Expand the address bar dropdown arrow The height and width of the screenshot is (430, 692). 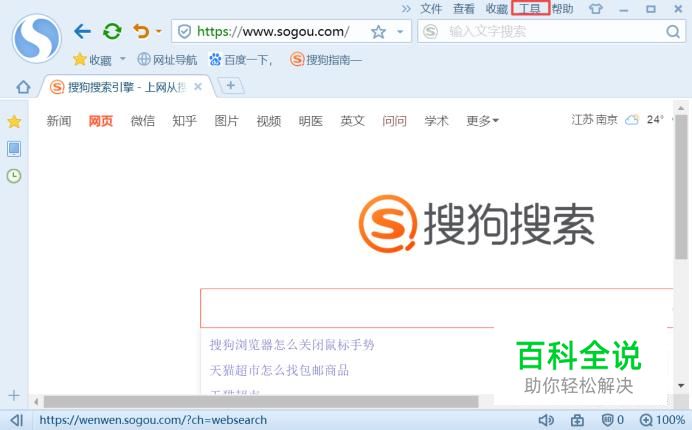pyautogui.click(x=400, y=31)
